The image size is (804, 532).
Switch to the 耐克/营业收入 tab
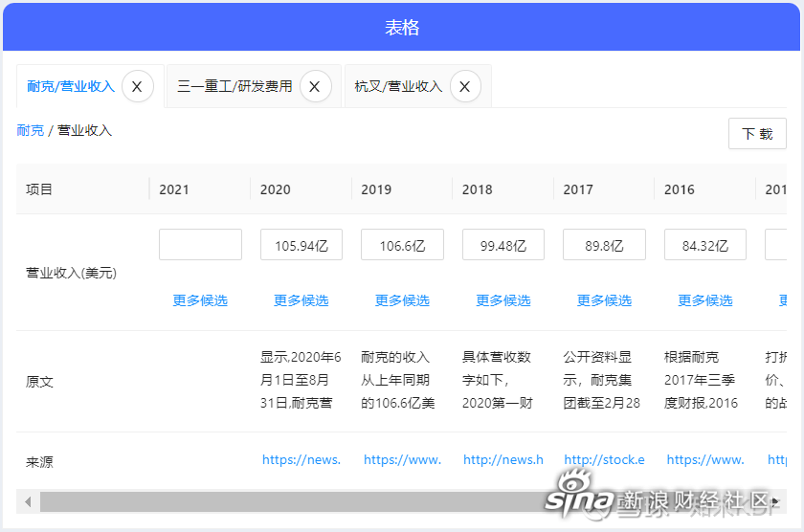tap(71, 86)
